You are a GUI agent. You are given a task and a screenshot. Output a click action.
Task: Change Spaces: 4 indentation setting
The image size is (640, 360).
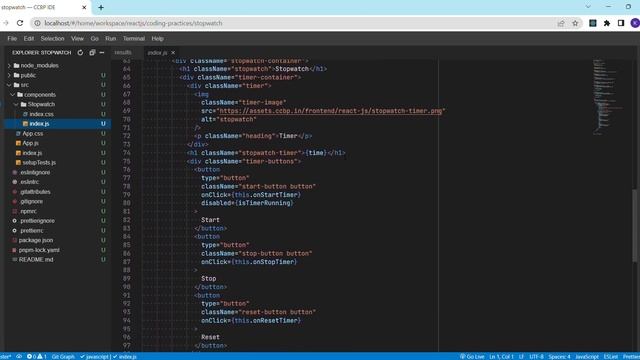point(559,356)
